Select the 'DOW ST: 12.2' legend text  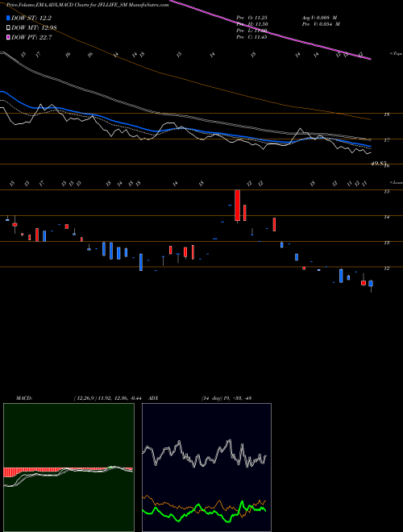point(31,18)
